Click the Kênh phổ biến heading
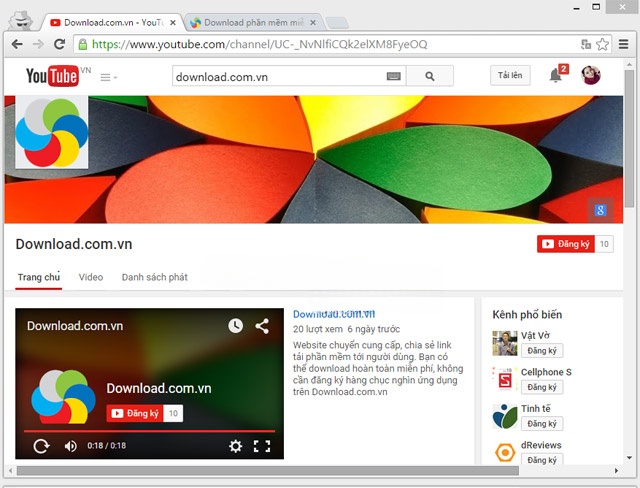This screenshot has width=640, height=488. 527,315
